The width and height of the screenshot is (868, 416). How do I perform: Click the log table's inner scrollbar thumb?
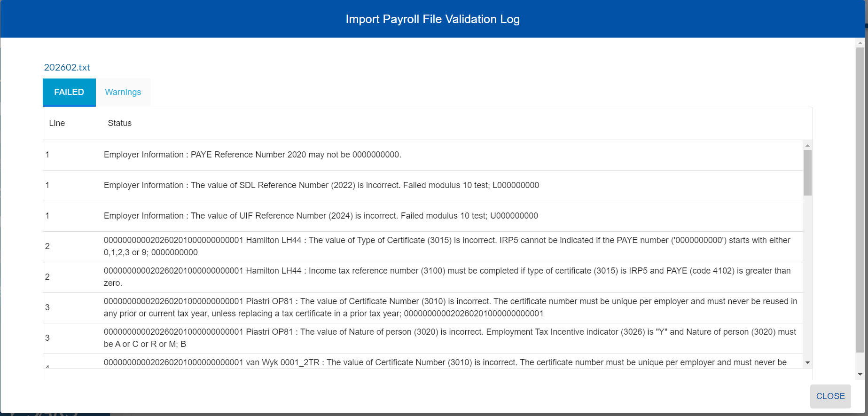point(807,172)
